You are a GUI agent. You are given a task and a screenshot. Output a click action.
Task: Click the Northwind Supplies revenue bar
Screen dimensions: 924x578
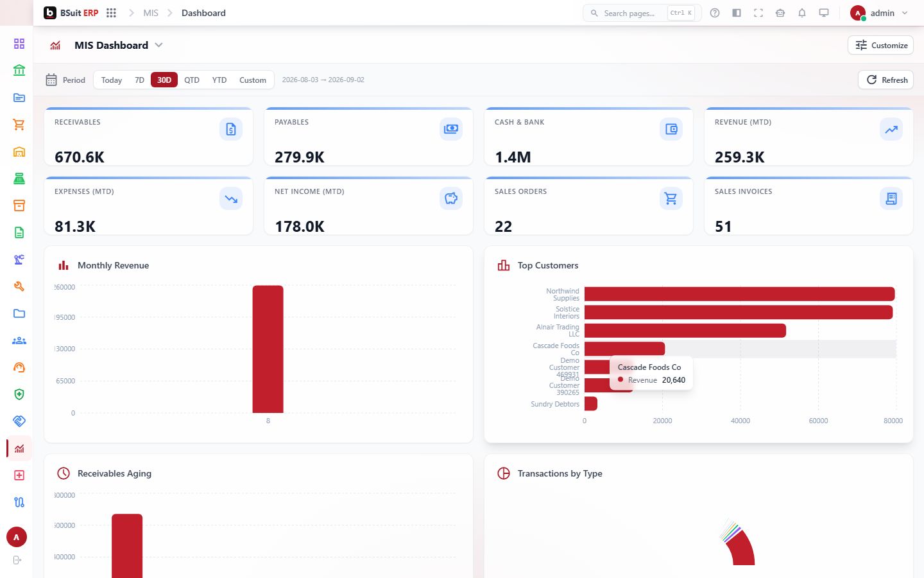tap(739, 294)
